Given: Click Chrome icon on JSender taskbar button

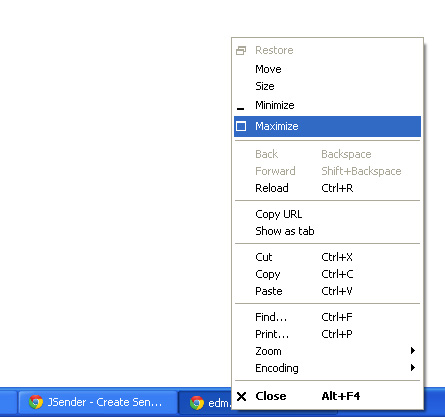Looking at the screenshot, I should [x=36, y=402].
